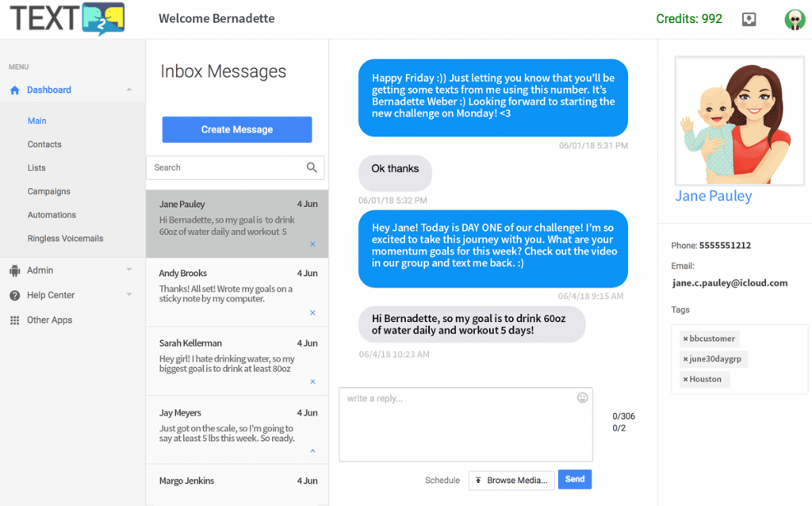
Task: Click the download inbox icon near Credits
Action: 749,20
